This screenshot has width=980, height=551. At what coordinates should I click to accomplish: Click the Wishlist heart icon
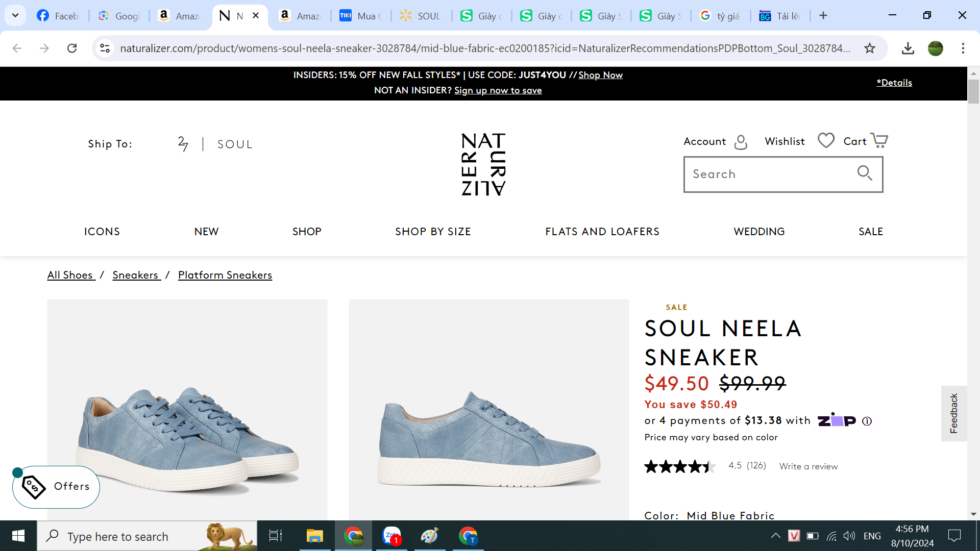[825, 140]
